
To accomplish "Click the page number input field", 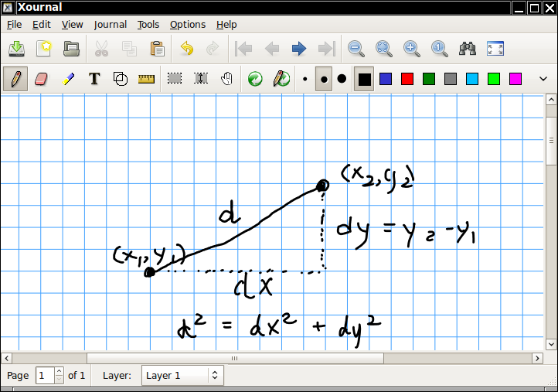I will click(44, 376).
